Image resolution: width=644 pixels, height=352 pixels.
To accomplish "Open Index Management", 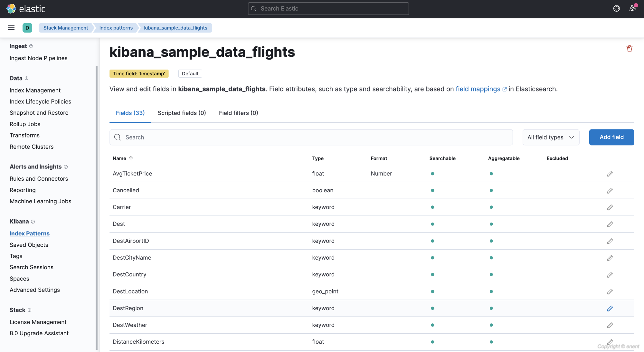I will [x=35, y=90].
